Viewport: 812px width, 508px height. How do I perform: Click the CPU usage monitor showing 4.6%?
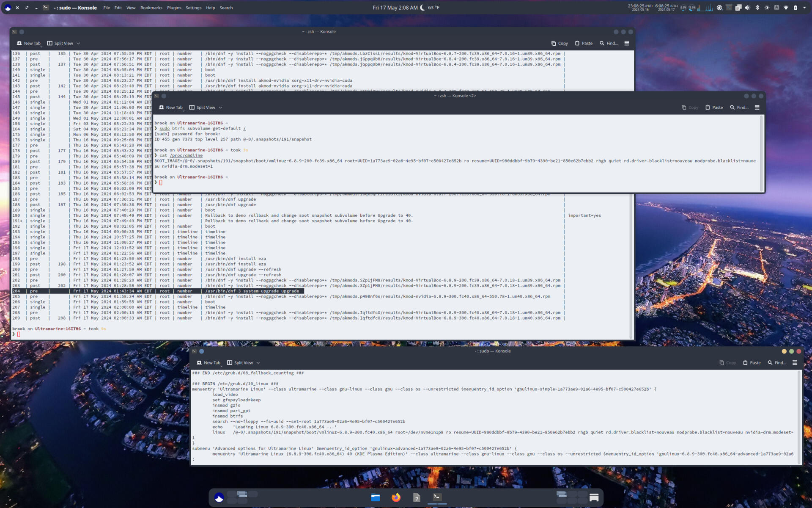point(683,8)
